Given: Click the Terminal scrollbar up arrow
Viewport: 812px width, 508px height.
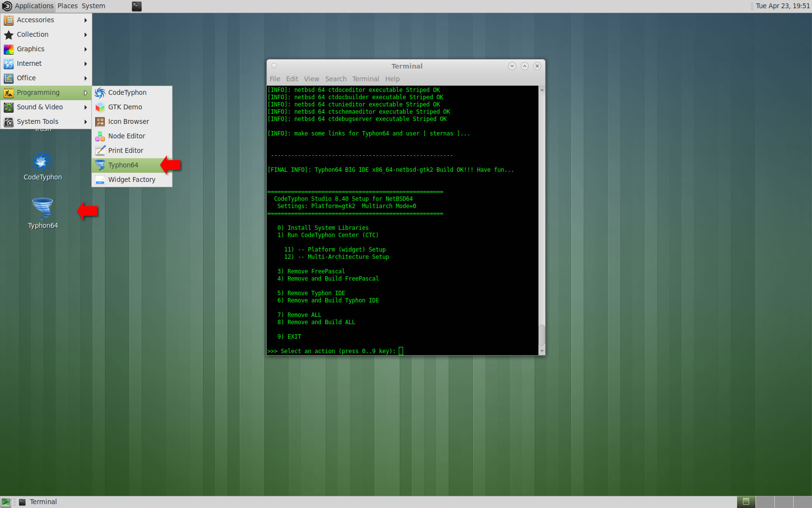Looking at the screenshot, I should (x=542, y=90).
